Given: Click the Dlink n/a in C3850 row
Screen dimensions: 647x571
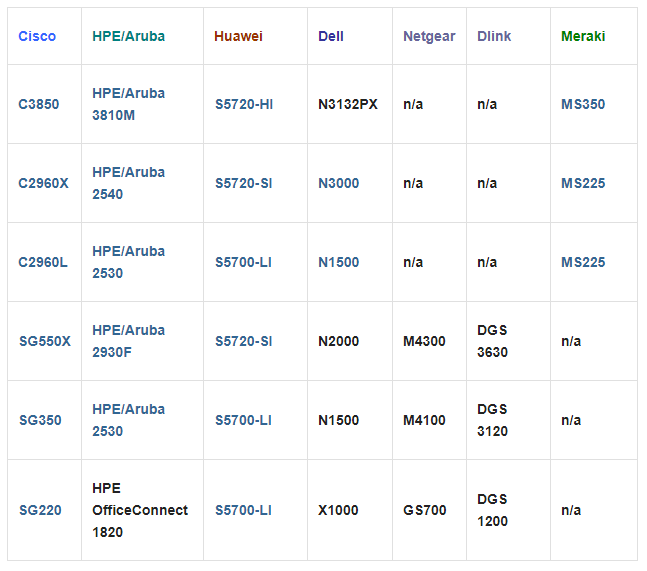Looking at the screenshot, I should pos(487,104).
